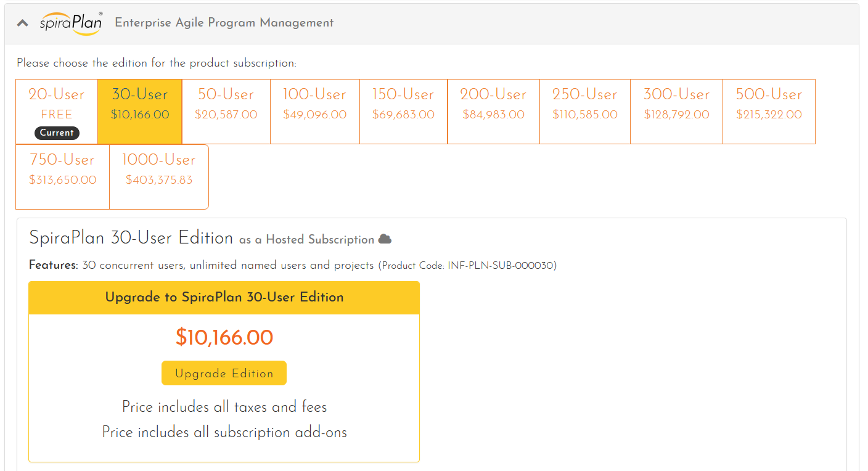
Task: Click the product code INF-PLN-SUB-000030 text
Action: (x=469, y=266)
